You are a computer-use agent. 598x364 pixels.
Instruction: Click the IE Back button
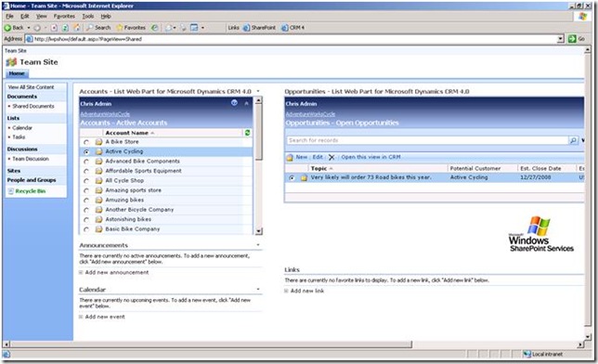point(14,28)
